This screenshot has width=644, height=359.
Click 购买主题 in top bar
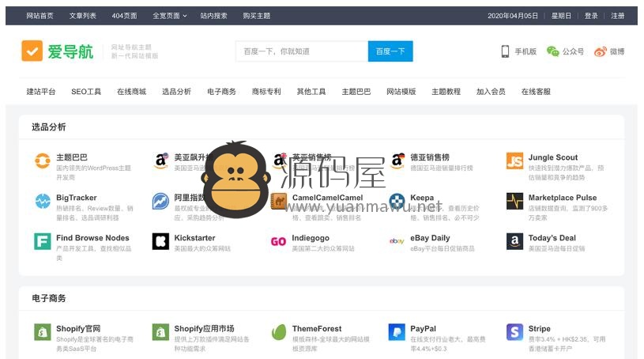click(257, 16)
